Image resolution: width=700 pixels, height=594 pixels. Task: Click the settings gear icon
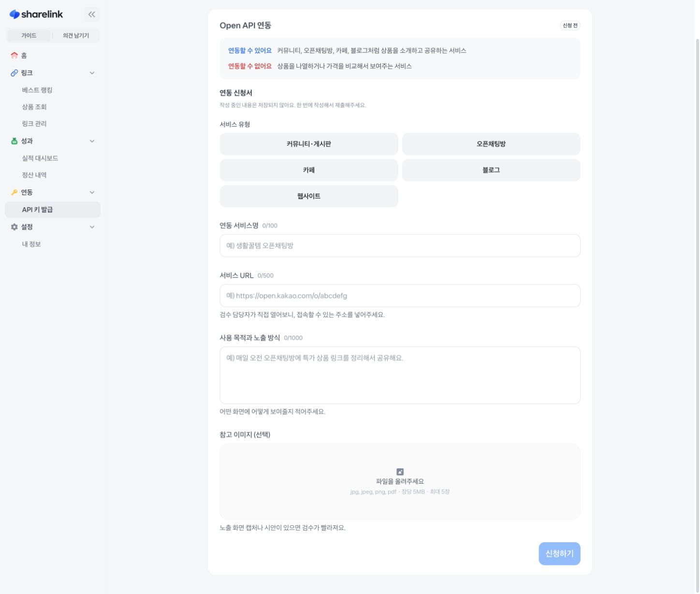pyautogui.click(x=14, y=227)
